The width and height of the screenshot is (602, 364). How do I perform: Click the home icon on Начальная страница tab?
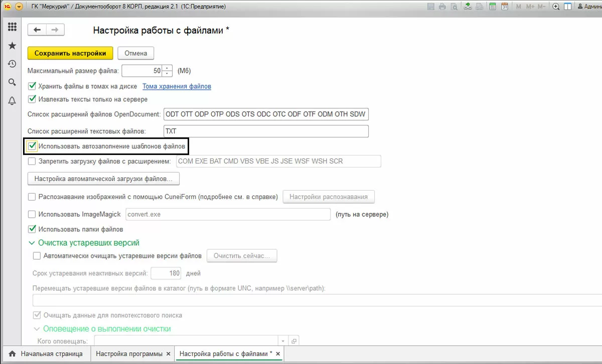[x=12, y=354]
